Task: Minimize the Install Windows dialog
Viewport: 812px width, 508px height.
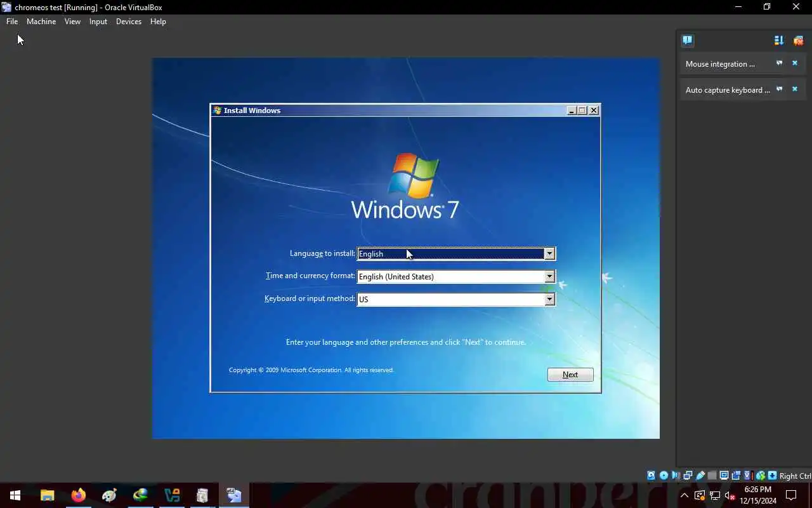Action: point(572,110)
